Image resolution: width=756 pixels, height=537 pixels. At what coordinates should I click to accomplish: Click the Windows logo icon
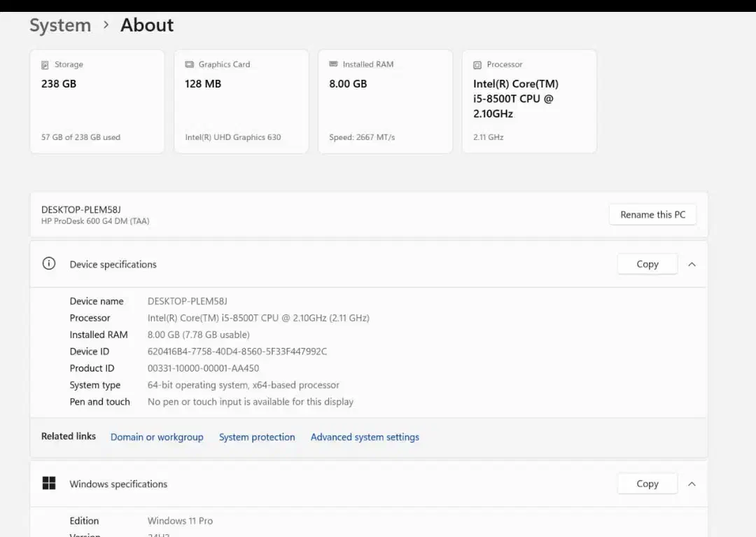pos(49,484)
